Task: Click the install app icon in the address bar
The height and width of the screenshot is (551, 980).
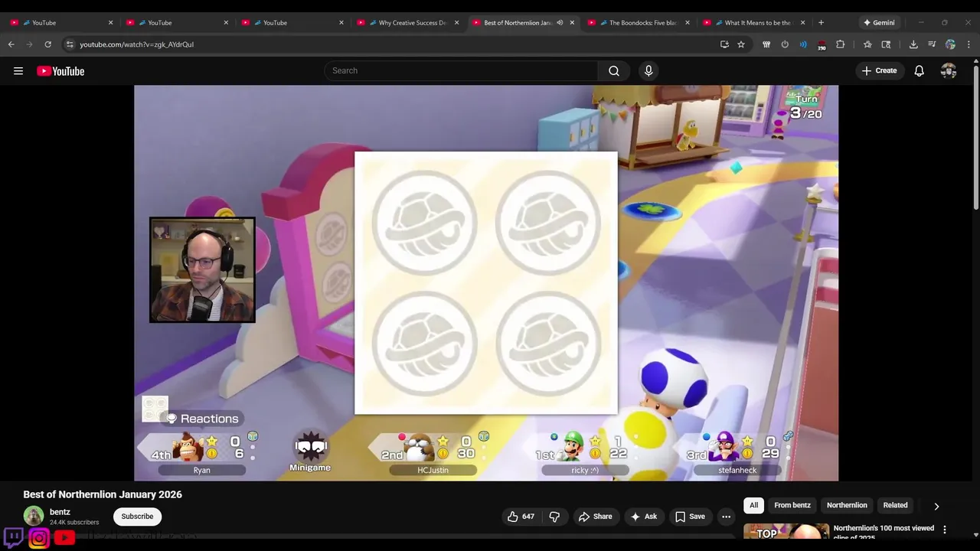Action: pos(724,44)
